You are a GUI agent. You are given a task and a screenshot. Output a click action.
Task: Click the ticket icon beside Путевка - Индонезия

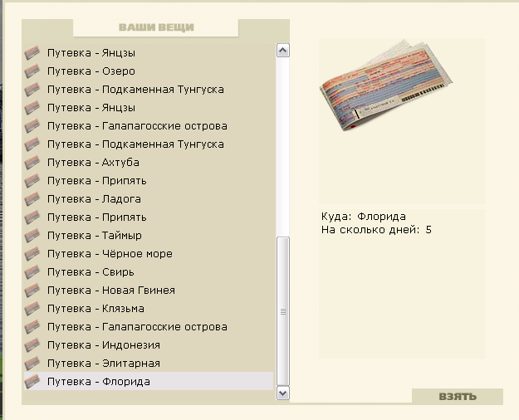pos(32,345)
